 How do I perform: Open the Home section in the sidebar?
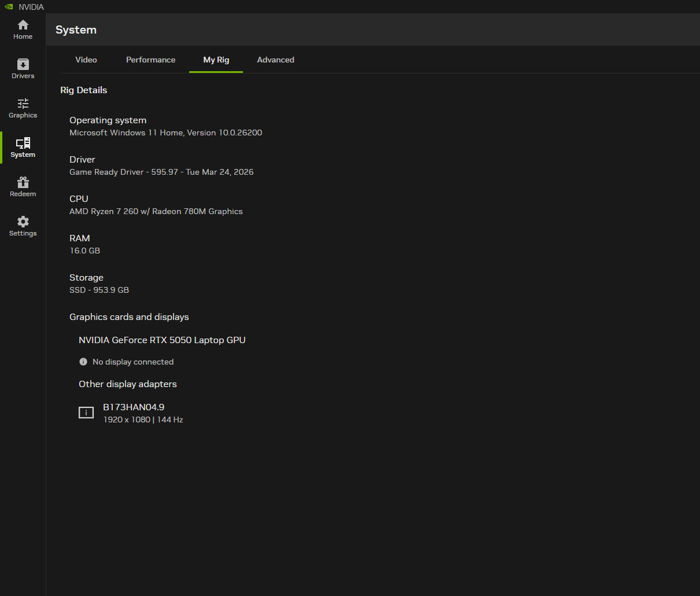click(23, 30)
